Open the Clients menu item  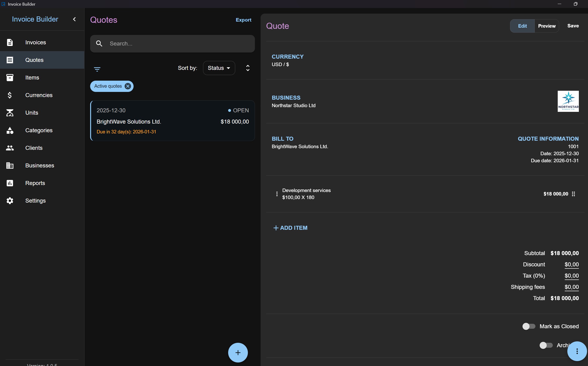point(42,148)
